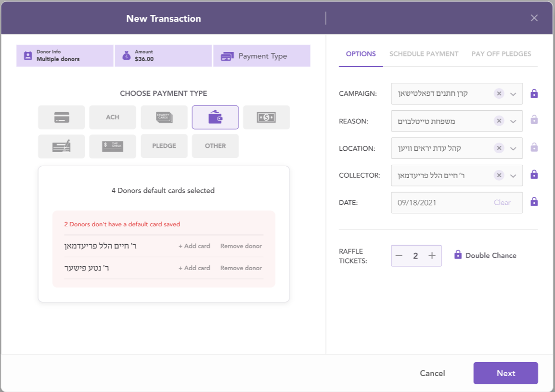
Task: Choose PLEDGE payment type
Action: 164,146
